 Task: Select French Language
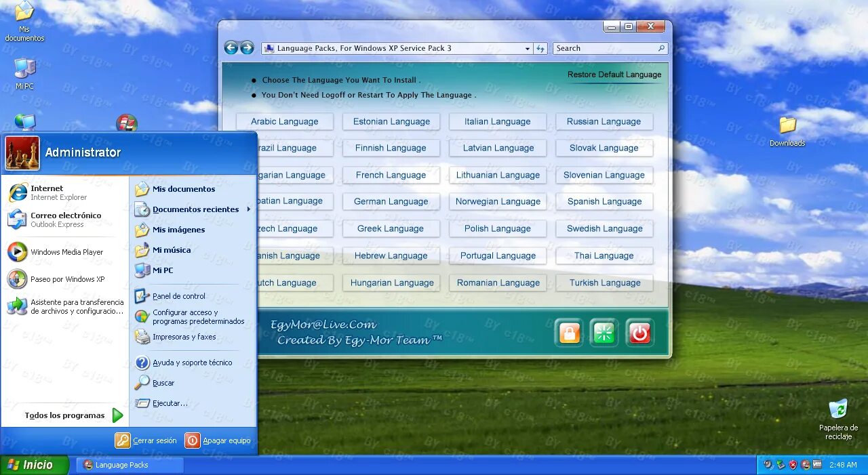[391, 175]
